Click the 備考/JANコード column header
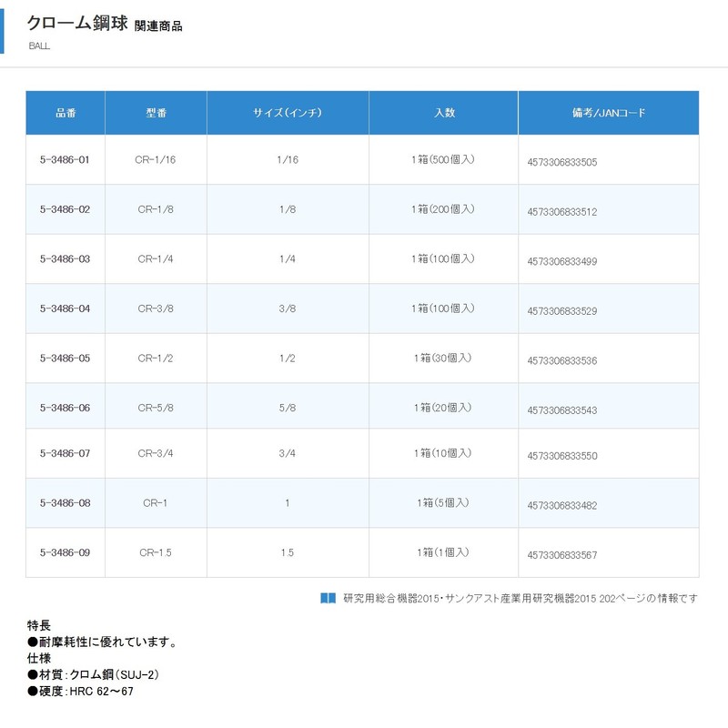The width and height of the screenshot is (728, 728). [608, 114]
